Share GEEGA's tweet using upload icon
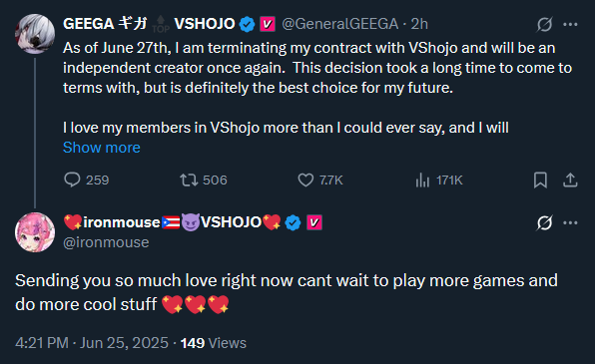 coord(570,180)
